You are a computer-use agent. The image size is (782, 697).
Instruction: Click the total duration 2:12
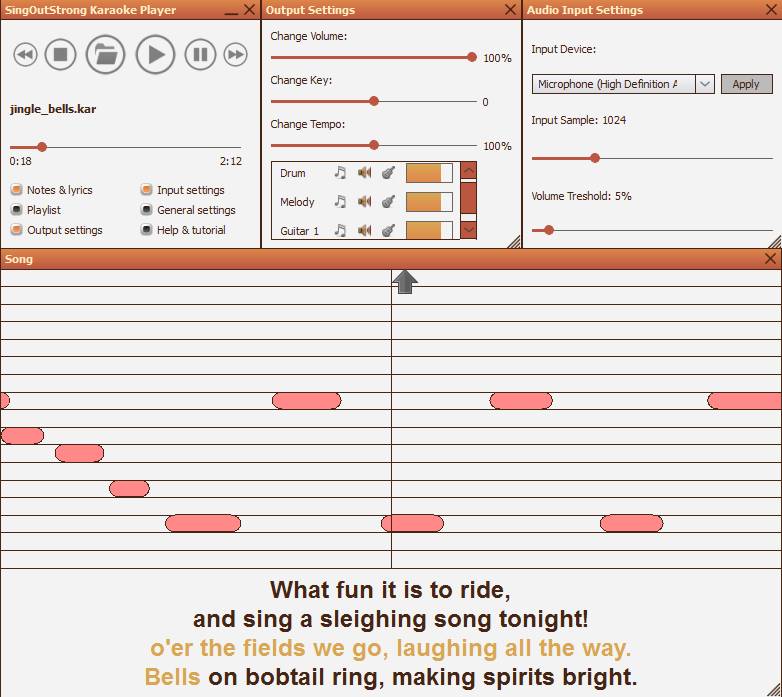point(230,161)
